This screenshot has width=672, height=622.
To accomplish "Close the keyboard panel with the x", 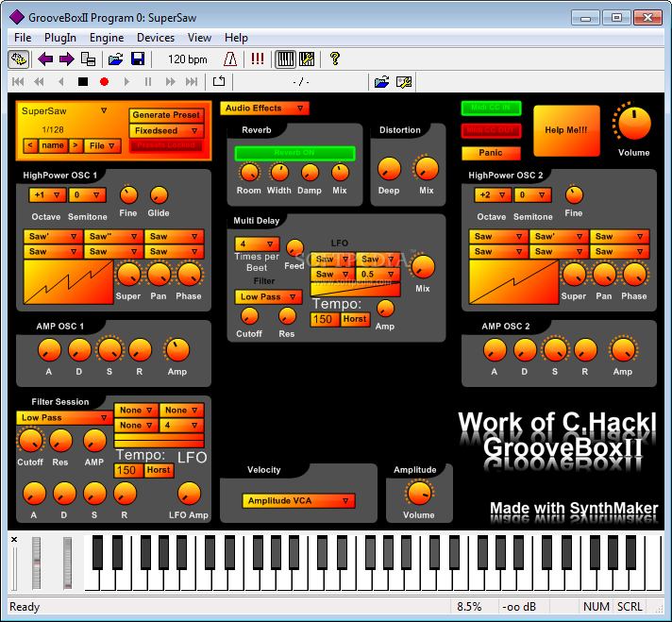I will [x=14, y=539].
